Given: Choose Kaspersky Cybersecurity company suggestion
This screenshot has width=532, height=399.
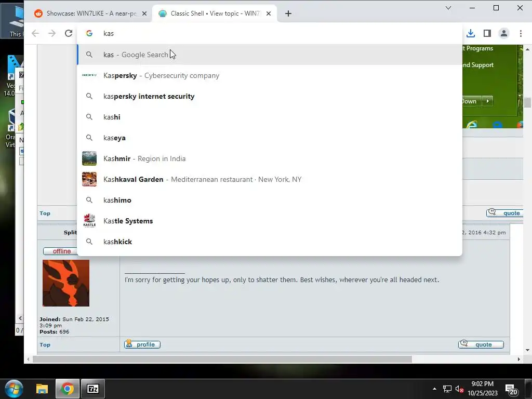Looking at the screenshot, I should pos(270,75).
